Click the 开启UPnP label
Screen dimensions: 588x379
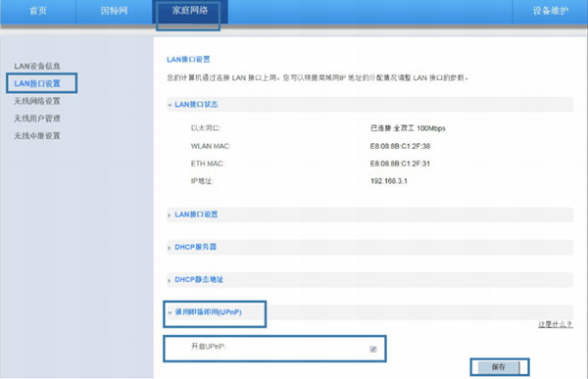209,346
